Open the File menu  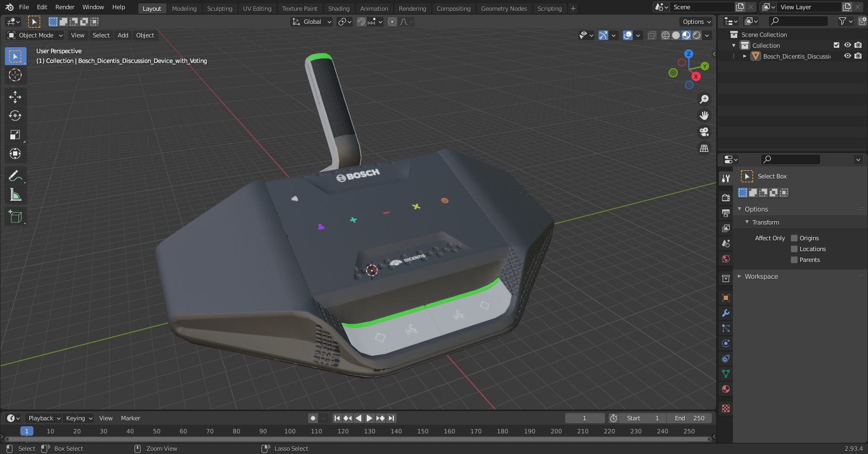[24, 7]
